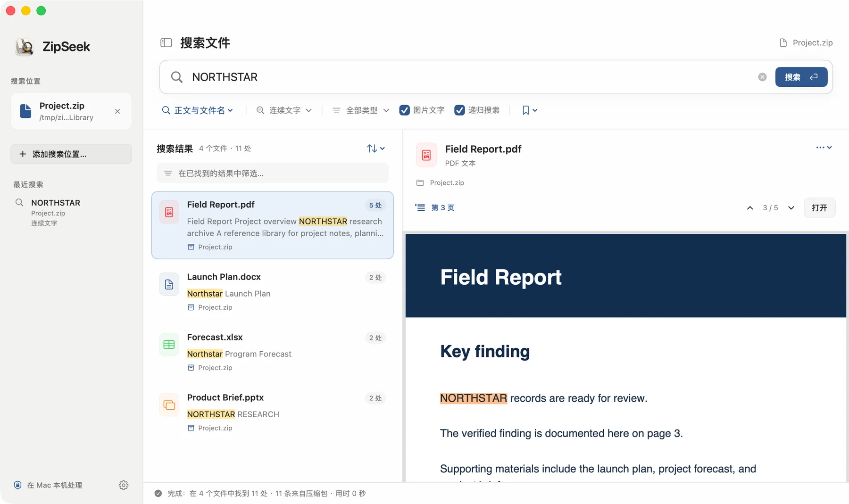Screen dimensions: 849x504
Task: Open the 正文与文件名 scope dropdown
Action: point(198,110)
